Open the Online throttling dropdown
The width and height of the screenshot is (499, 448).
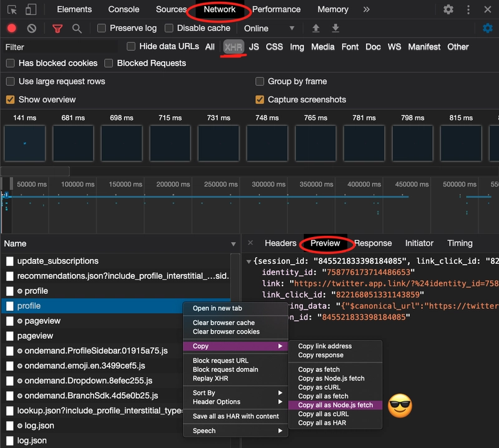point(269,28)
